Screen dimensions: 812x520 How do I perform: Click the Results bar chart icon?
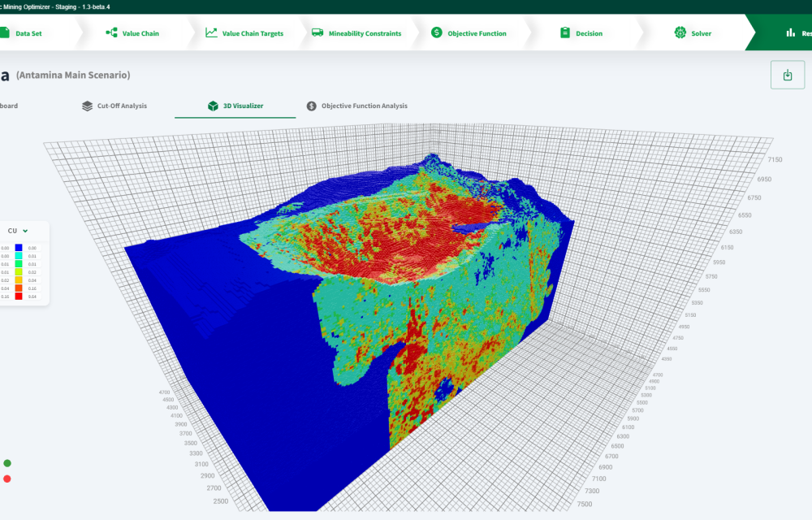click(789, 33)
